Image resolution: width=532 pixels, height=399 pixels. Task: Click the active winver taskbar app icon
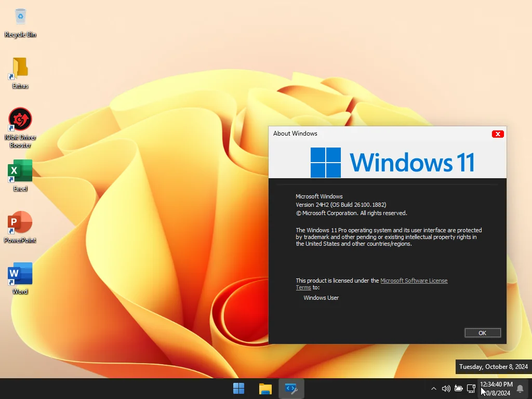pos(291,389)
